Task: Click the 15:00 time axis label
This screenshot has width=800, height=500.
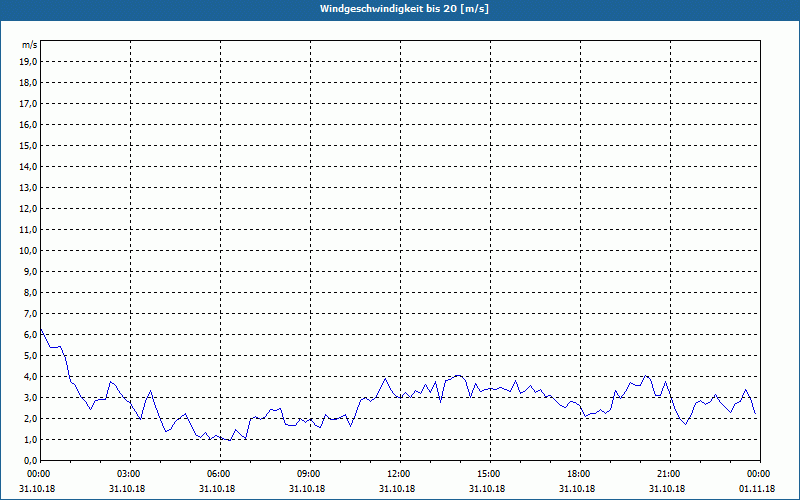Action: 490,474
